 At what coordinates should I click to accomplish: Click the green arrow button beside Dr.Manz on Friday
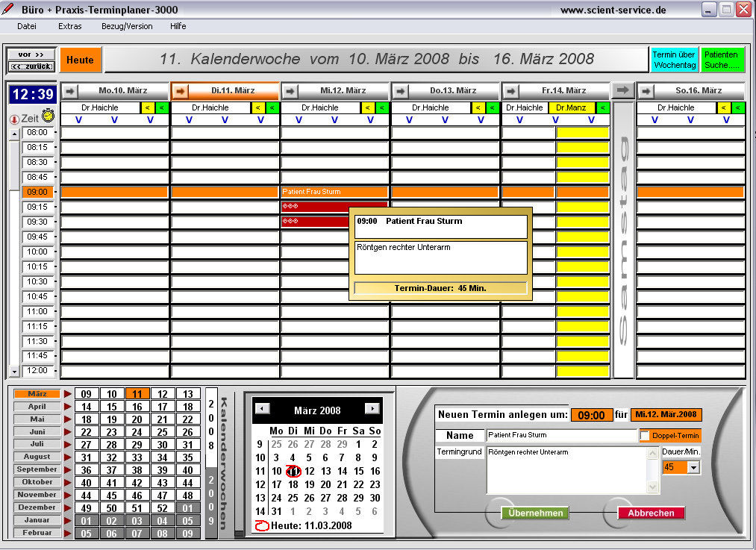click(603, 107)
